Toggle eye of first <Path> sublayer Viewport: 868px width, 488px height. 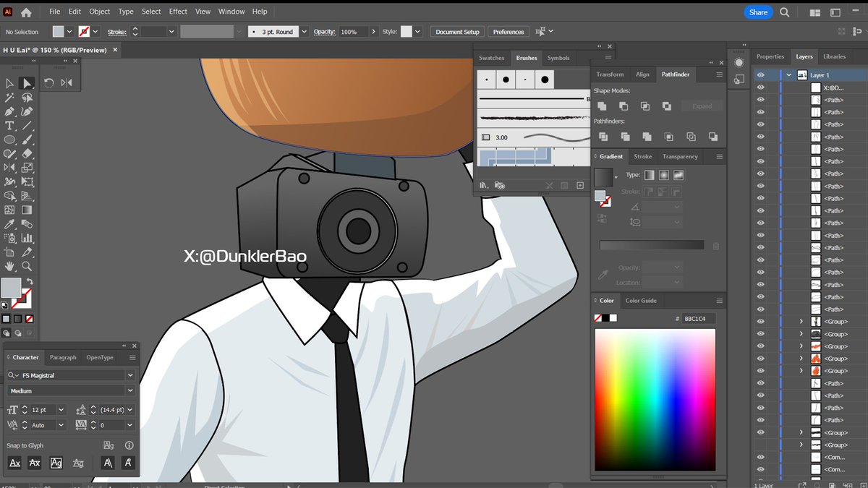click(760, 100)
